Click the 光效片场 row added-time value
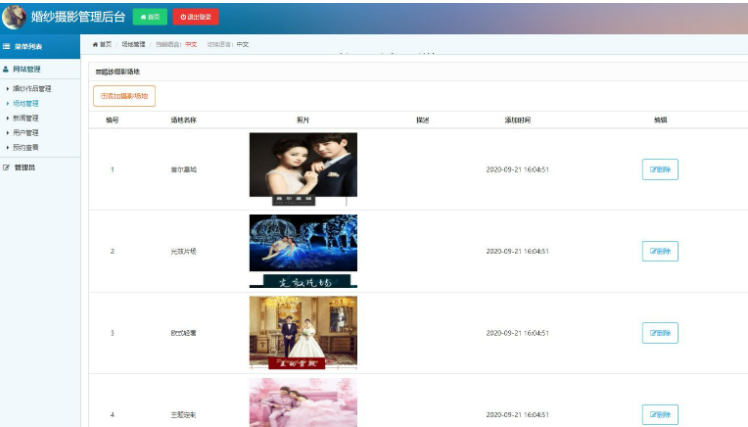 (x=518, y=251)
